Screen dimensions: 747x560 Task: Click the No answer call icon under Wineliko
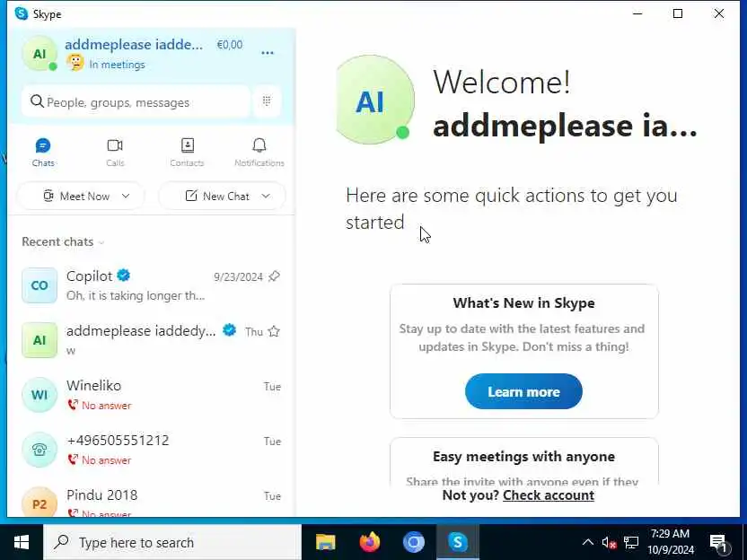(x=73, y=406)
